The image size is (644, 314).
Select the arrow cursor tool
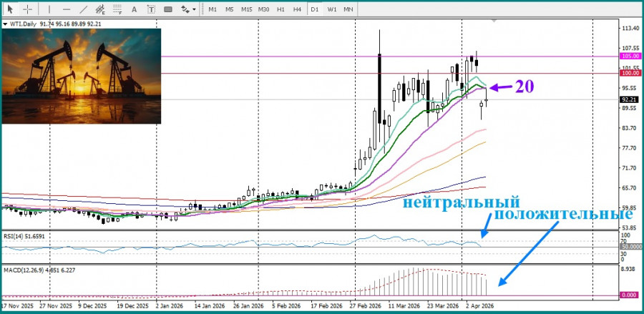coord(10,9)
